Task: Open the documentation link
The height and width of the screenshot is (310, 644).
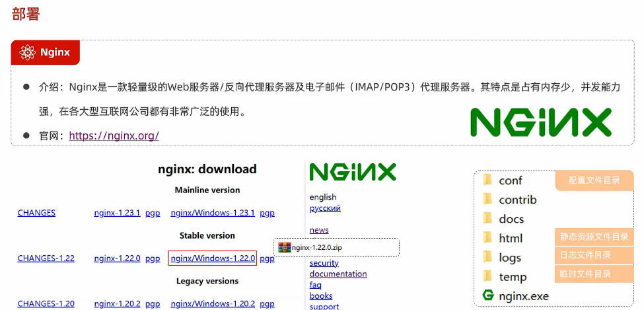Action: click(x=338, y=274)
